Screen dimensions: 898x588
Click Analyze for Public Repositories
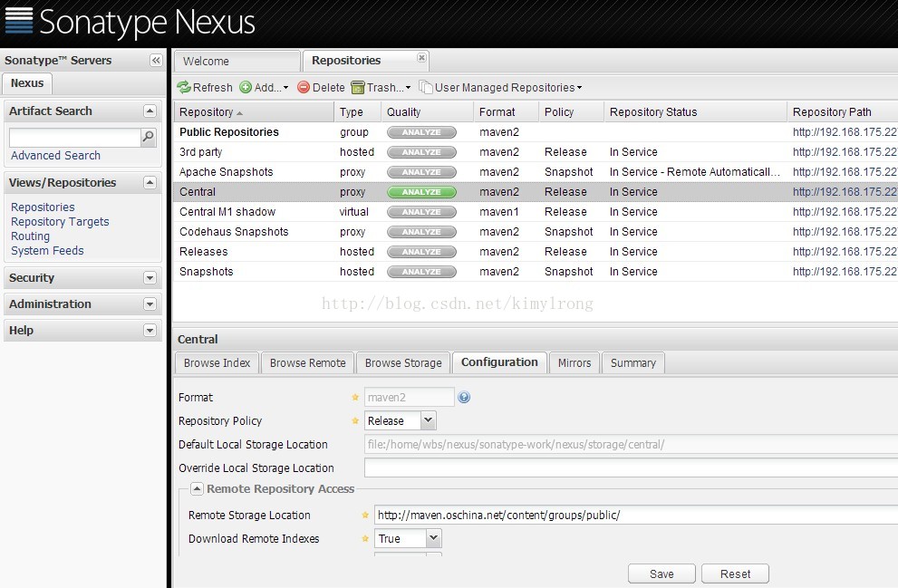(x=421, y=132)
